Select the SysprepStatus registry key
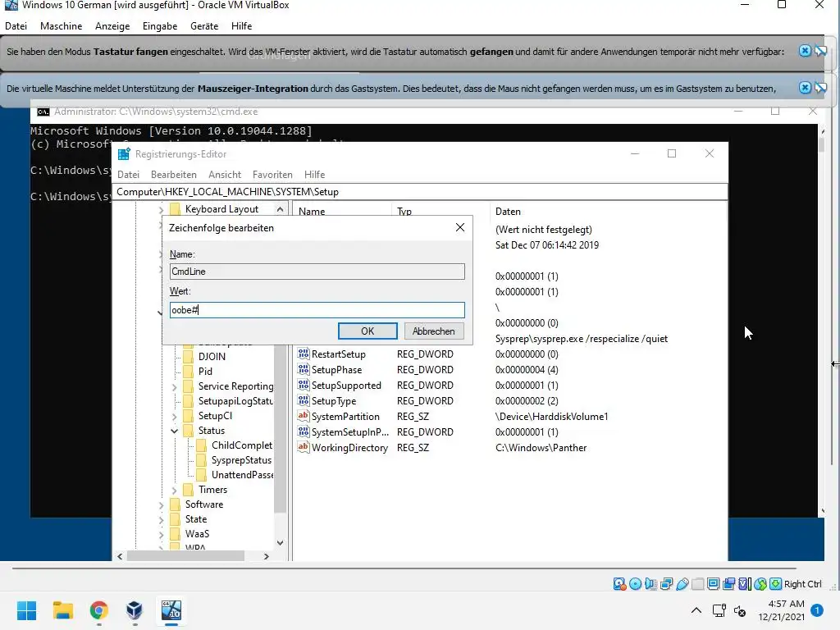This screenshot has height=630, width=840. point(241,460)
